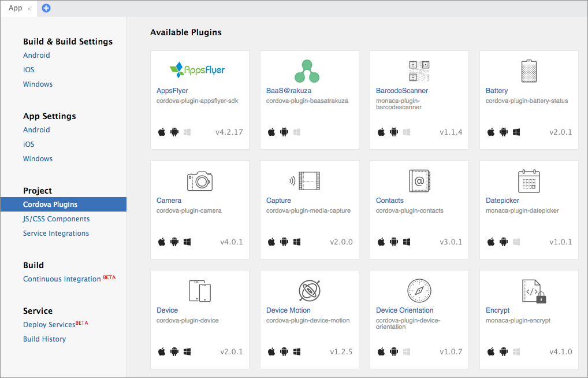
Task: Close the App tab
Action: point(29,9)
